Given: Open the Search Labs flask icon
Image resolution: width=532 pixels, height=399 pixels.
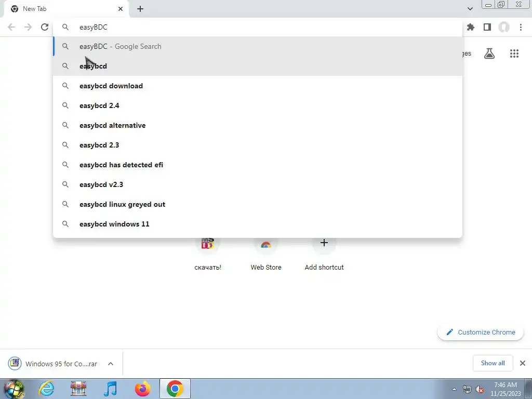Looking at the screenshot, I should pyautogui.click(x=489, y=54).
